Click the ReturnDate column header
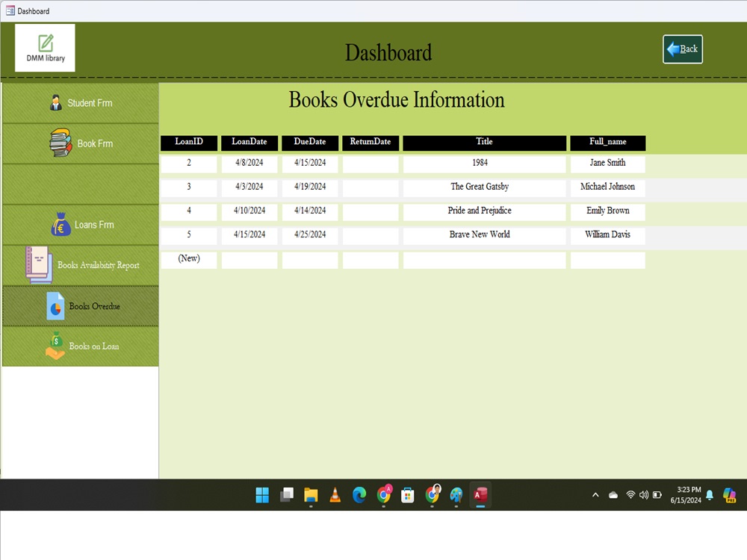 pos(371,143)
